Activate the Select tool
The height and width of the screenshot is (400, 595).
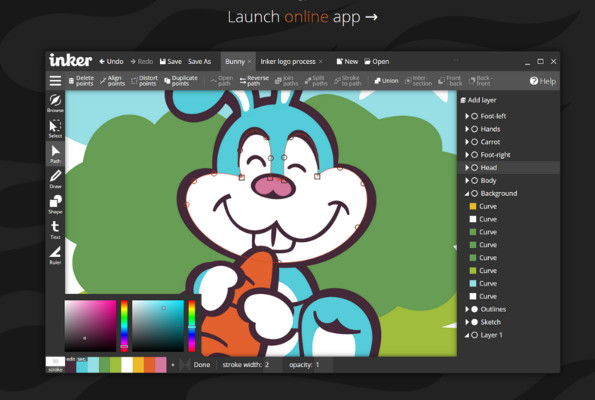pos(55,129)
